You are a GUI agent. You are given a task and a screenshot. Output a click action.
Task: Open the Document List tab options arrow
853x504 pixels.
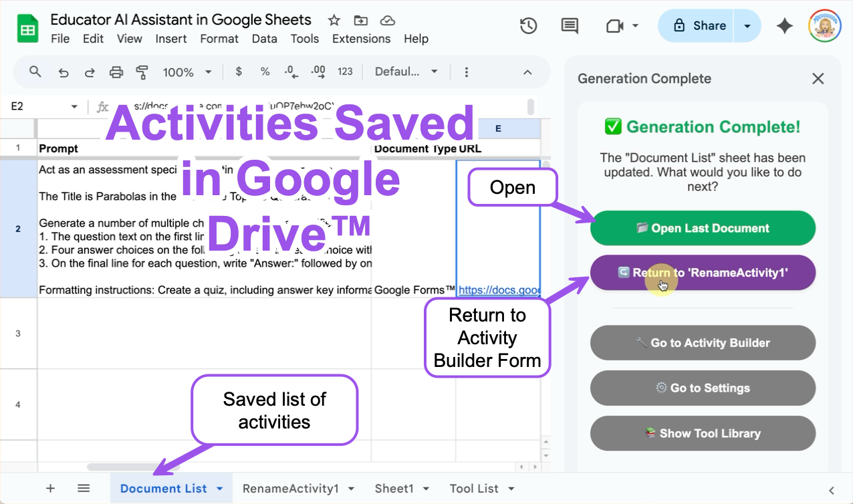pyautogui.click(x=219, y=489)
